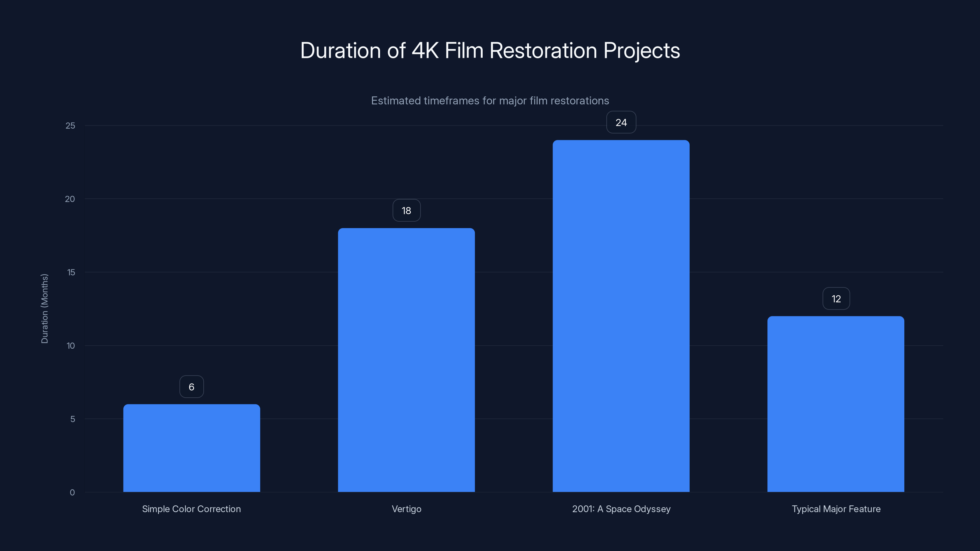Click the Typical Major Feature axis label

click(x=836, y=509)
